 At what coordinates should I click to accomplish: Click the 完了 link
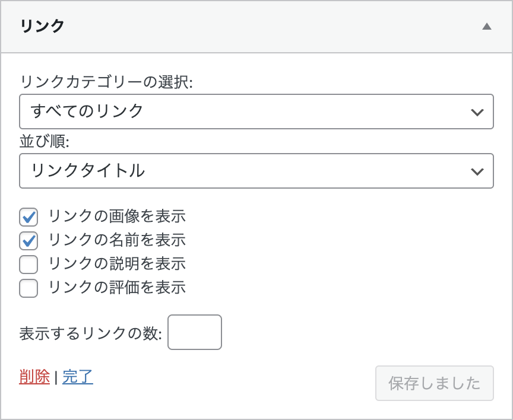coord(78,377)
